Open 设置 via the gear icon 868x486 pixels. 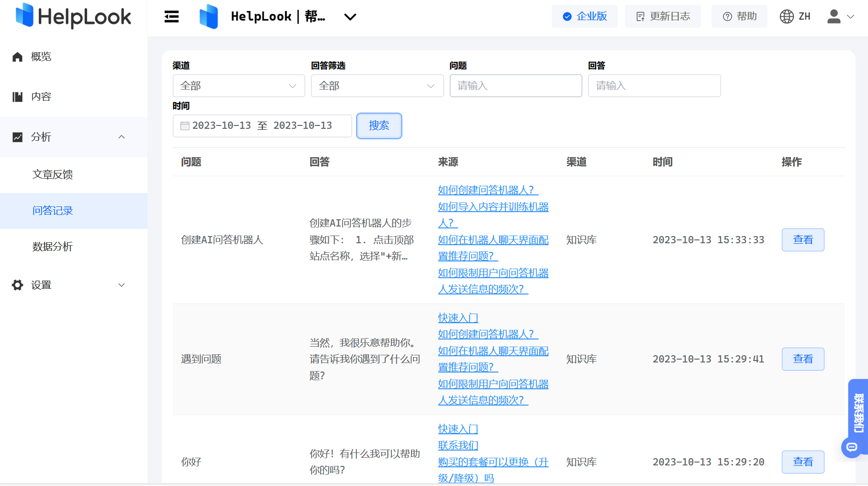pyautogui.click(x=17, y=284)
